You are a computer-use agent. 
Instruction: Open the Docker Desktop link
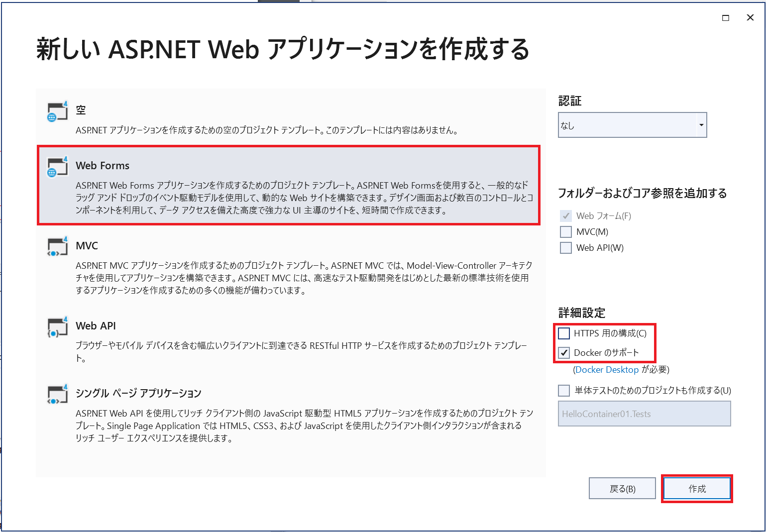pos(607,370)
